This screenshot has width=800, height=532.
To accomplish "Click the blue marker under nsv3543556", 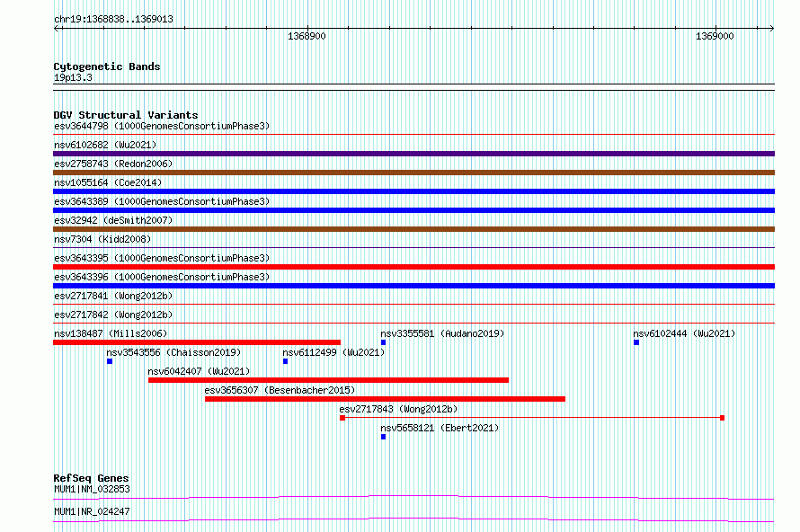I will tap(110, 361).
